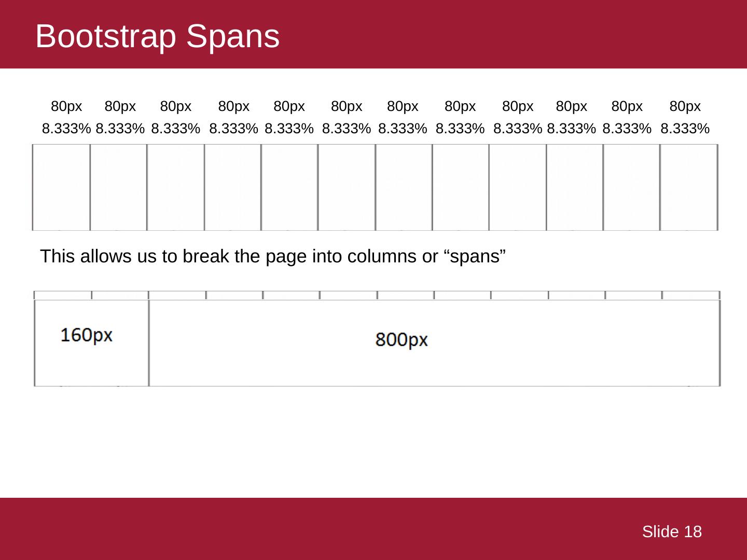
Task: Select the twelfth column box in the grid
Action: (x=689, y=187)
